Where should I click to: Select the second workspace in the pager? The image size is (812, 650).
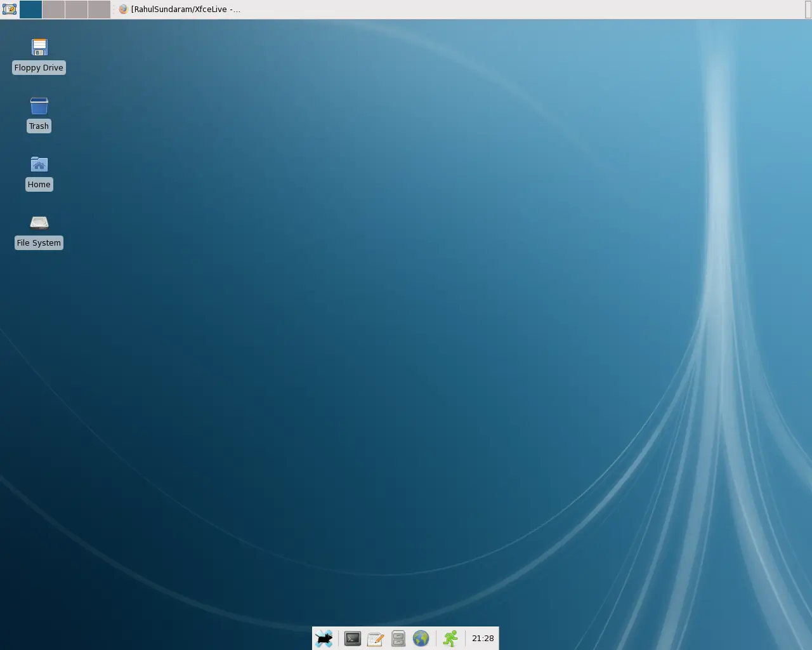pyautogui.click(x=54, y=10)
